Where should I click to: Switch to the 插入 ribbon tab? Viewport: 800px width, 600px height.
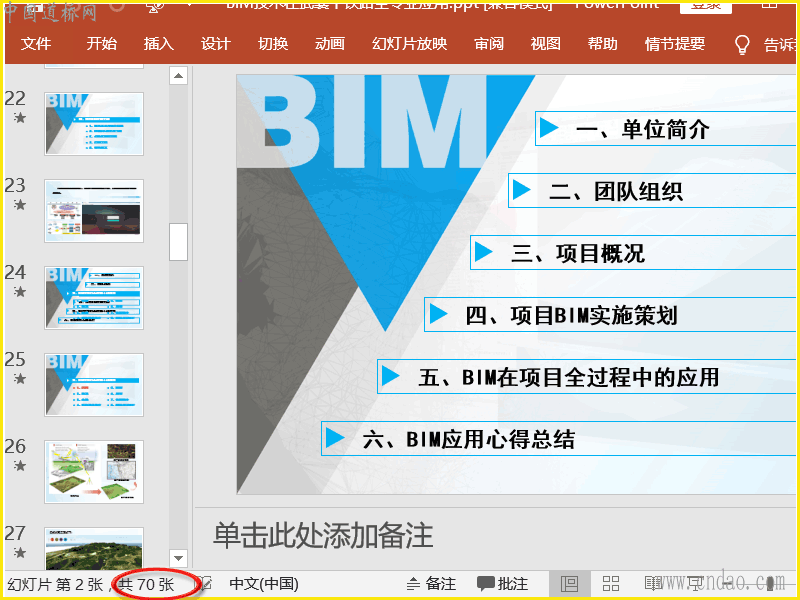tap(158, 44)
